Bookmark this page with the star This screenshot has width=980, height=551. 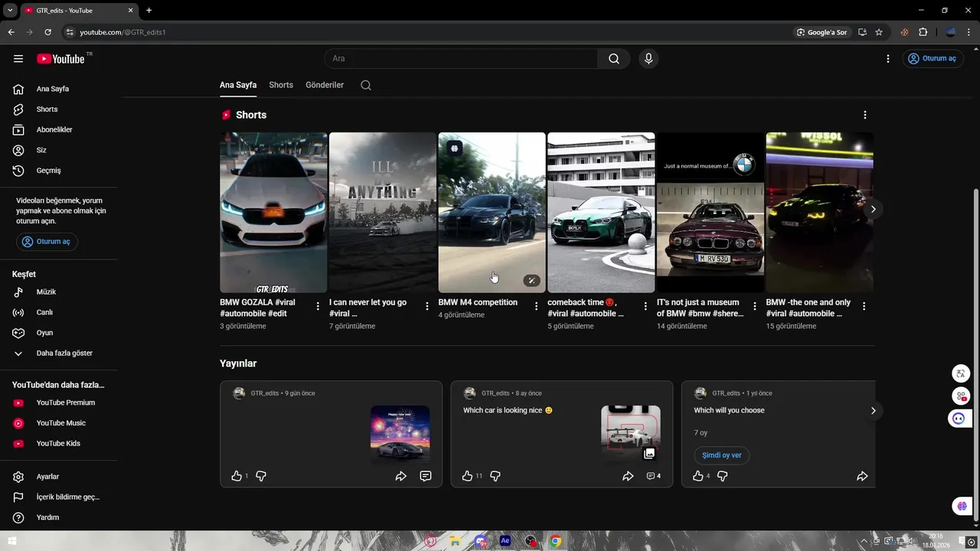coord(879,32)
